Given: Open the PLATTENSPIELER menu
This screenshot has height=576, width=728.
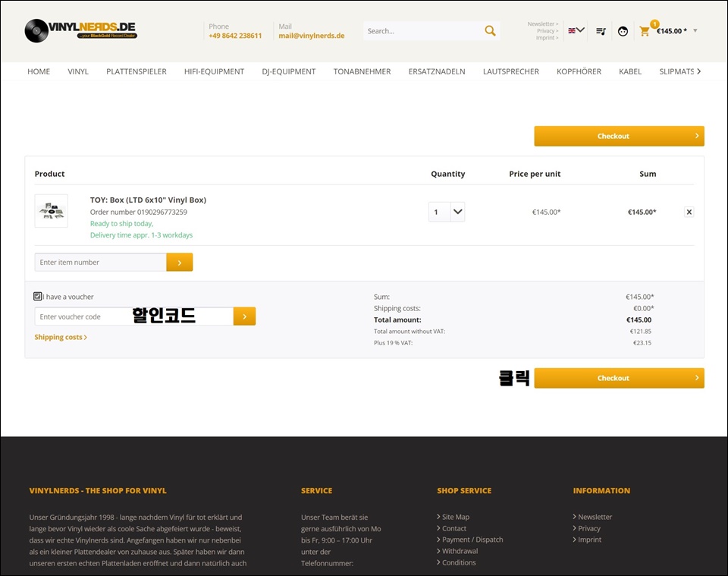Looking at the screenshot, I should [136, 71].
